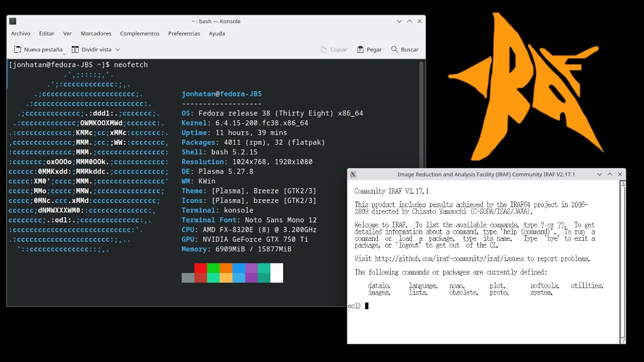The width and height of the screenshot is (644, 362).
Task: Click the IRAF vertical scrollbar track
Action: 623,262
